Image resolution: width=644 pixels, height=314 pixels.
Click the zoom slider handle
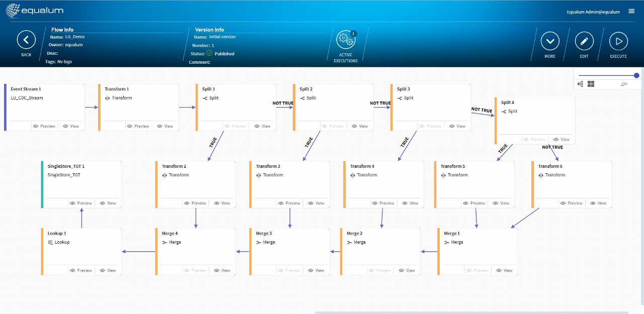(636, 75)
